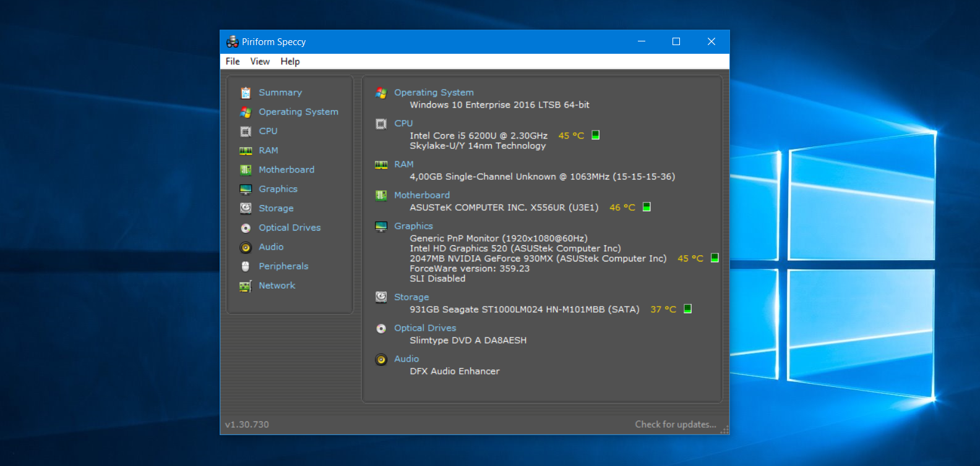Click the Optical Drives disc icon in sidebar
980x466 pixels.
[246, 228]
